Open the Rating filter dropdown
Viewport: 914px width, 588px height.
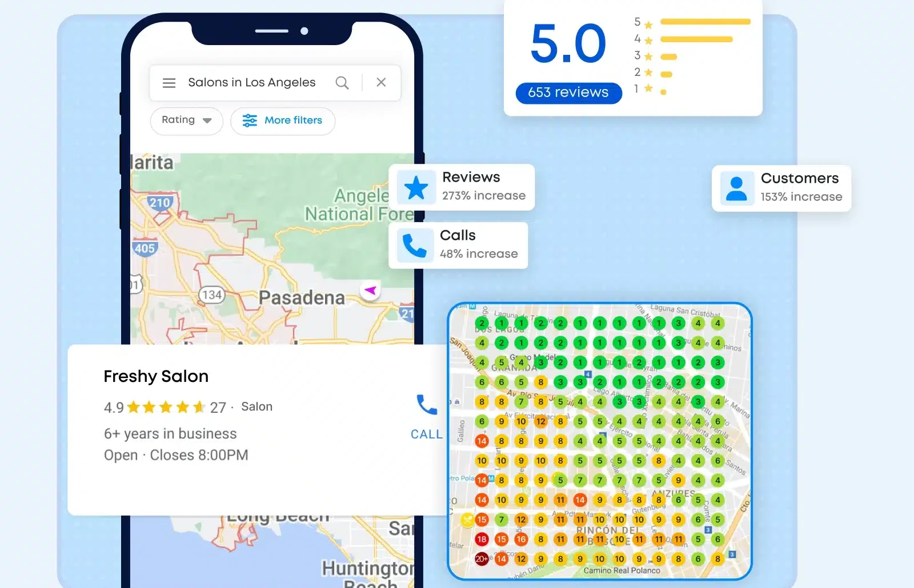pos(186,120)
